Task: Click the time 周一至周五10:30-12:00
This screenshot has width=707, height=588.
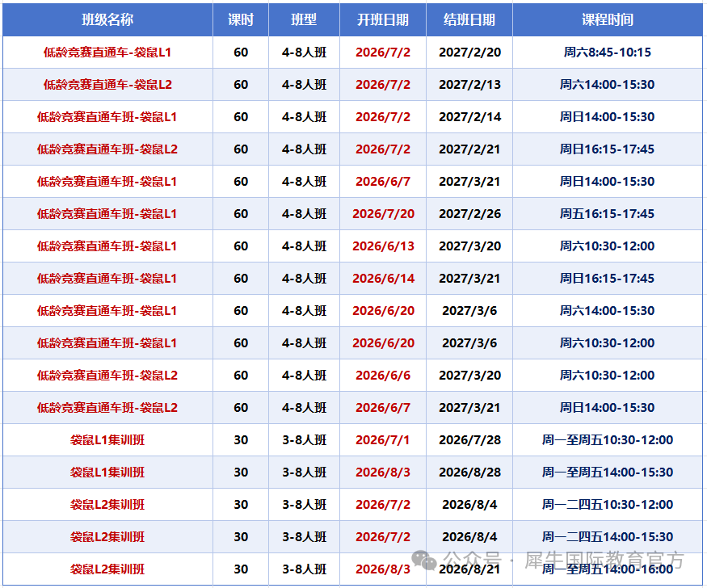Action: coord(608,439)
